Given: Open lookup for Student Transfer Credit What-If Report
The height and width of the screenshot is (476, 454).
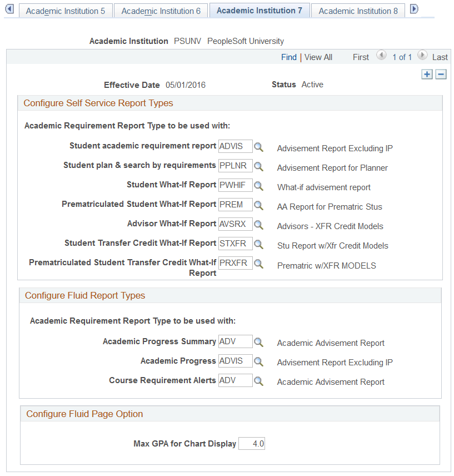Looking at the screenshot, I should click(258, 244).
